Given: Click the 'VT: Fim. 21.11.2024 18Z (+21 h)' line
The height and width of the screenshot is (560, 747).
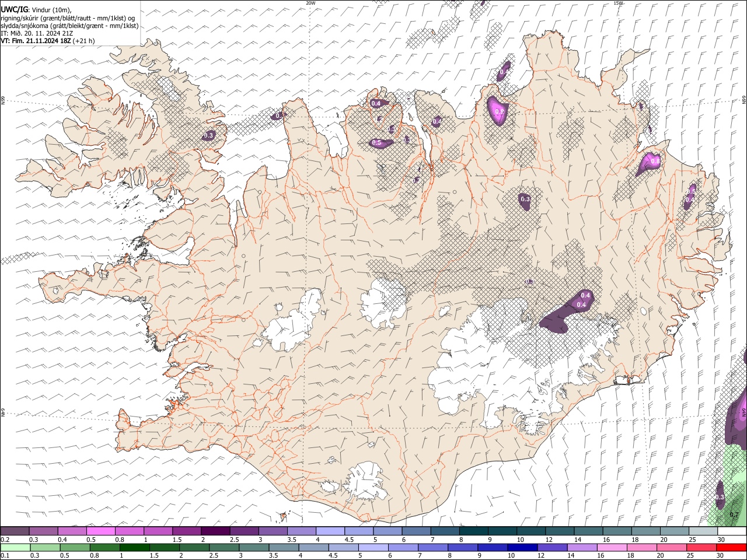Looking at the screenshot, I should coord(48,41).
